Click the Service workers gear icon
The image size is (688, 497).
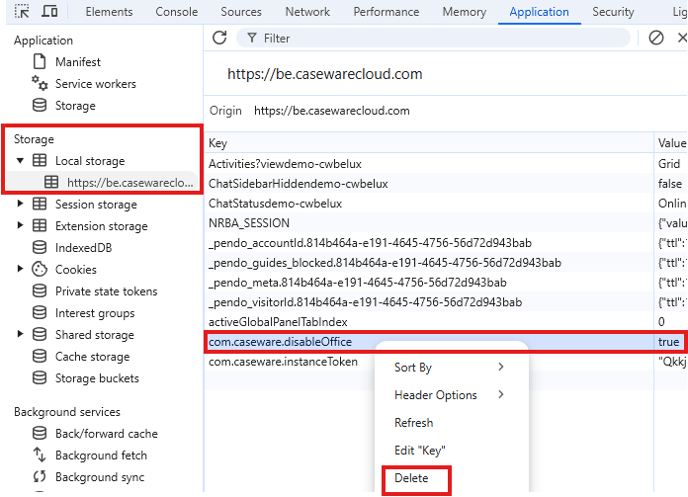[x=39, y=83]
